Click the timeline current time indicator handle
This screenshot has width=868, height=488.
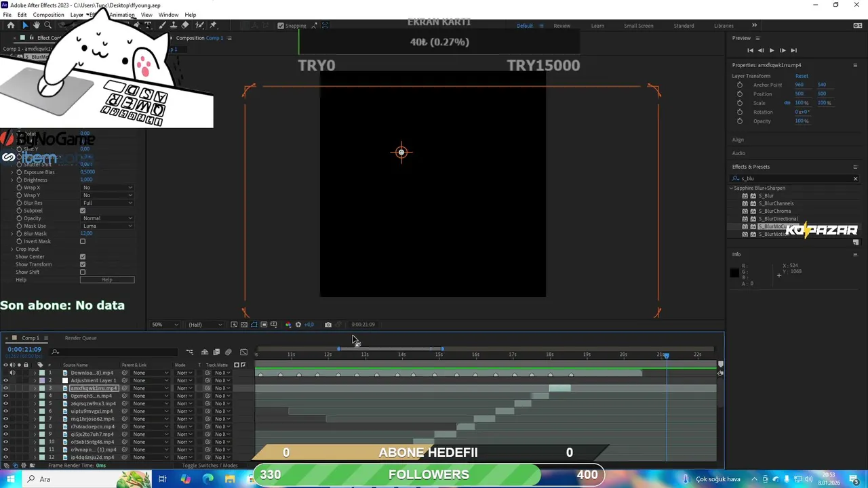tap(666, 355)
